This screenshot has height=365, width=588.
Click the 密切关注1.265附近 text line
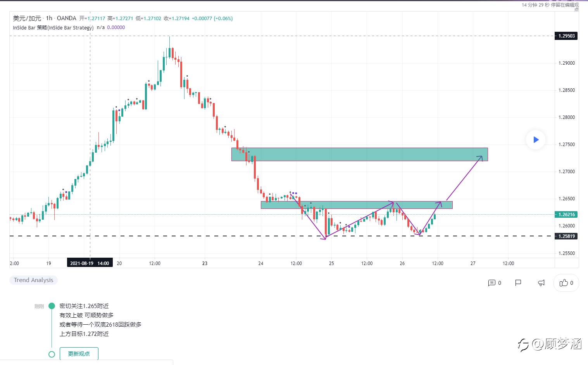tap(84, 306)
